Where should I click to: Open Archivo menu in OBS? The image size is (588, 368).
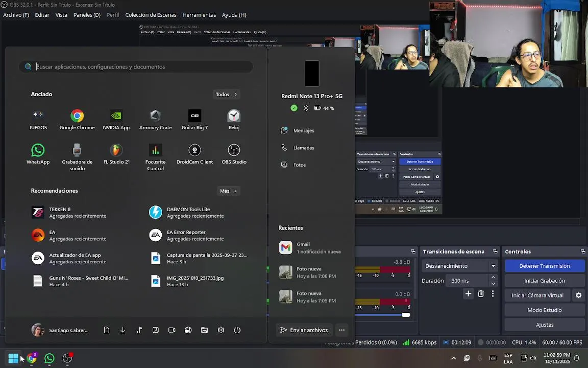pos(16,15)
